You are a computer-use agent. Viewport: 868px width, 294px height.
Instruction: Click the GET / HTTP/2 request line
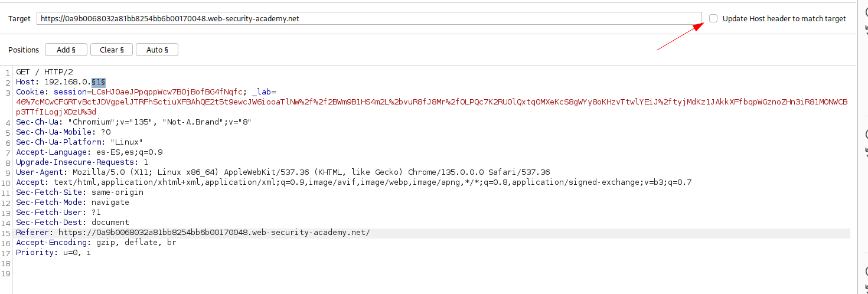pos(44,71)
